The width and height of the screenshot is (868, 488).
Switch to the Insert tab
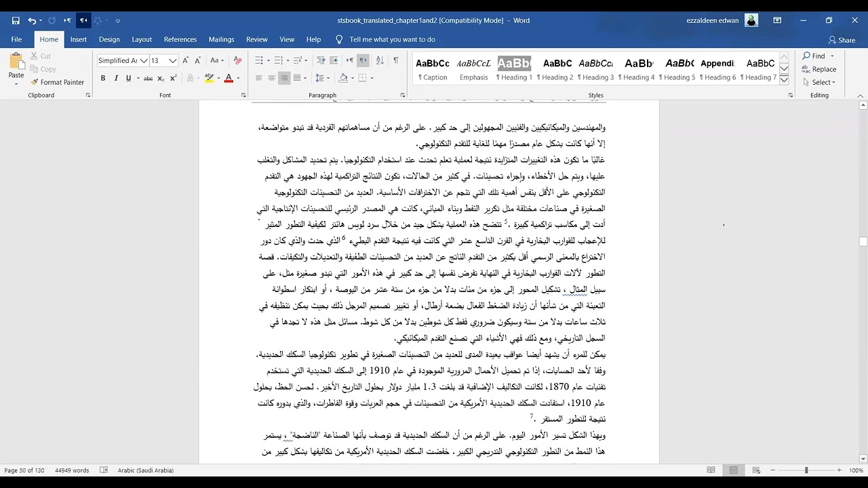[79, 39]
